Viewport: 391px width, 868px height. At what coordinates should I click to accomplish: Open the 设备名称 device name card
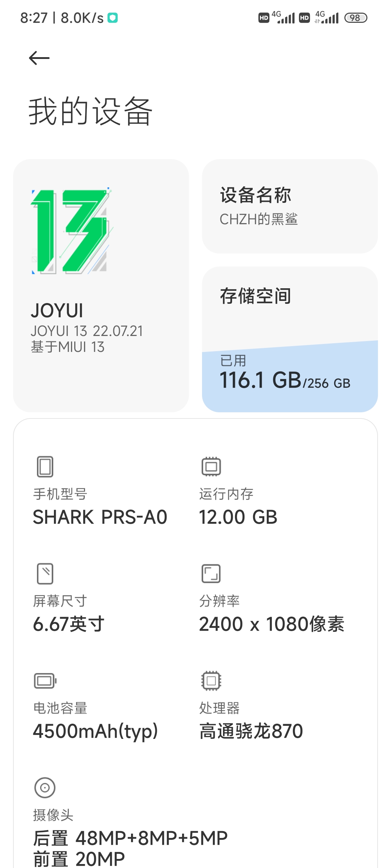(x=290, y=206)
